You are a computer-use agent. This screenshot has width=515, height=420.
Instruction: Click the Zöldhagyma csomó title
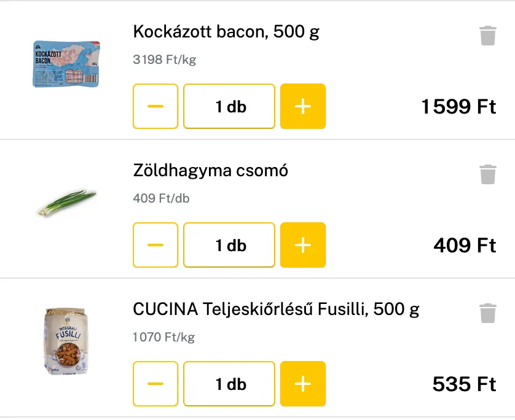point(210,171)
